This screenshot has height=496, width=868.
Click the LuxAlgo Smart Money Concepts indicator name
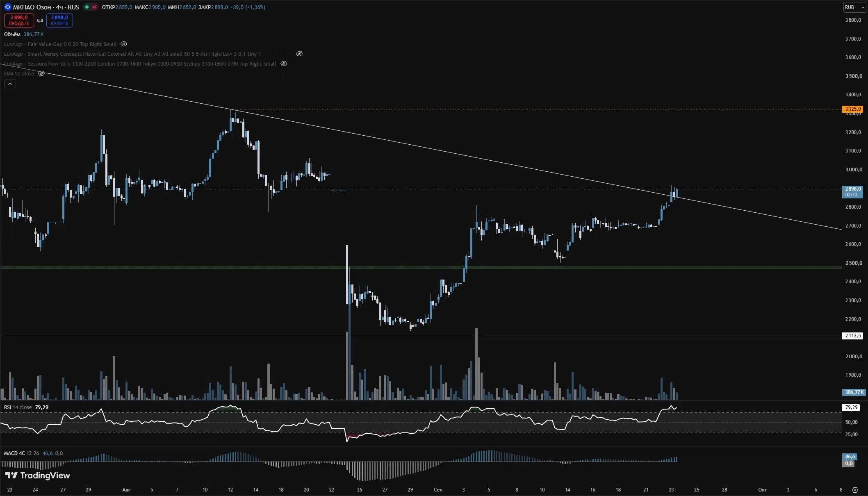pos(132,54)
